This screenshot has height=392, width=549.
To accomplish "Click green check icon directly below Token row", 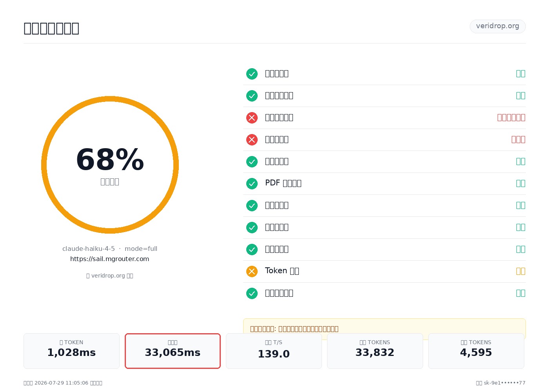I will pyautogui.click(x=252, y=293).
